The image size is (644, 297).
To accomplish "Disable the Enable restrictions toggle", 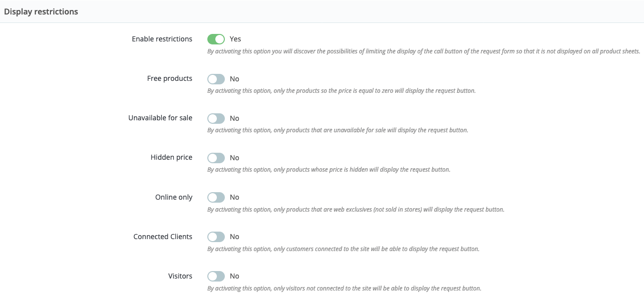I will 216,39.
